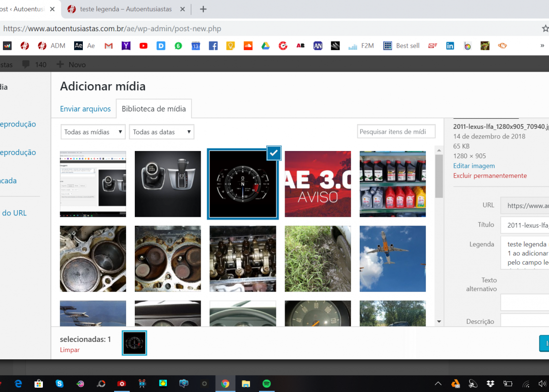
Task: Uncheck the selected Lexus gauge image
Action: (x=274, y=153)
